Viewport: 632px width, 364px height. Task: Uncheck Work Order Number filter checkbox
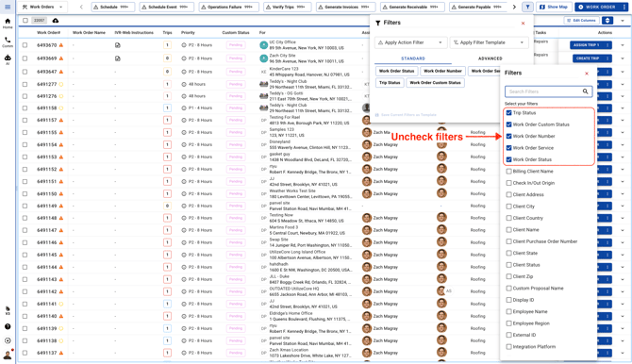(x=509, y=136)
